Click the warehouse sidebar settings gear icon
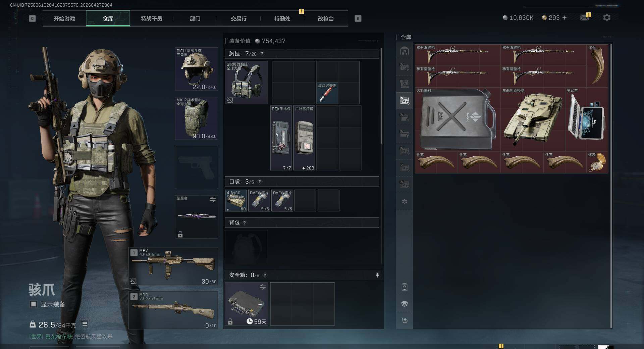The image size is (644, 349). 405,202
